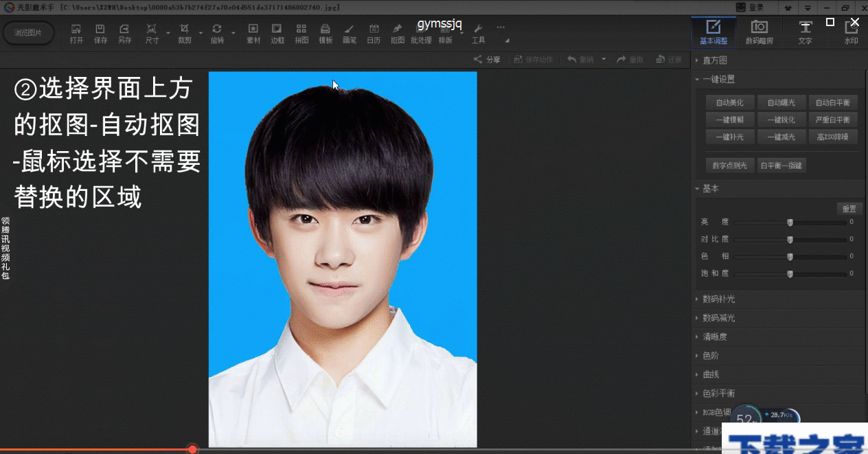Click the 对比度 contrast slider handle
The height and width of the screenshot is (454, 868).
(x=790, y=240)
